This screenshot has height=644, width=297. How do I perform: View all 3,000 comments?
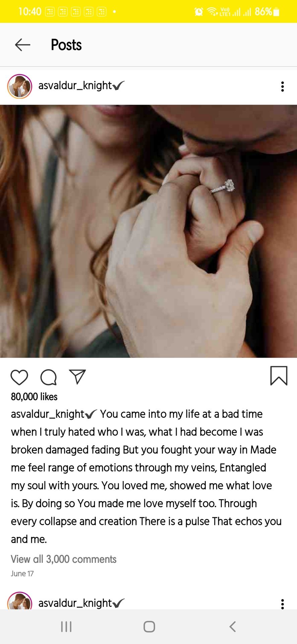[x=64, y=559]
